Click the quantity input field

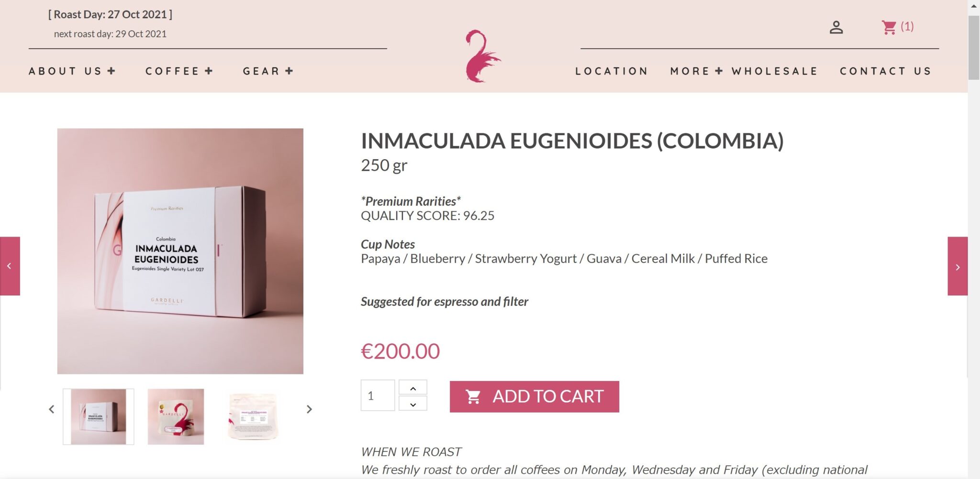click(x=378, y=395)
